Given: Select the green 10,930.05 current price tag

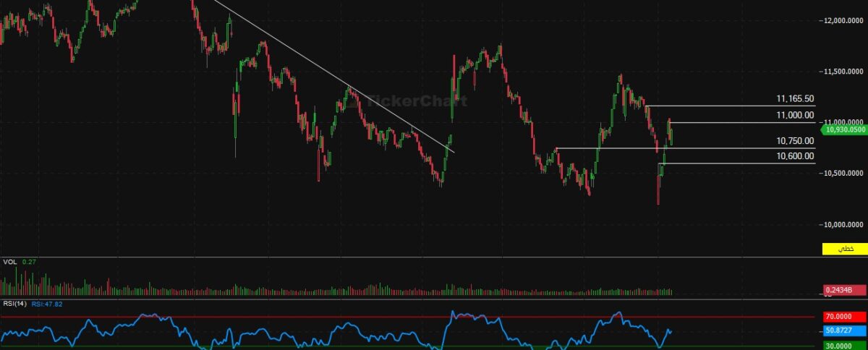Looking at the screenshot, I should pos(844,129).
